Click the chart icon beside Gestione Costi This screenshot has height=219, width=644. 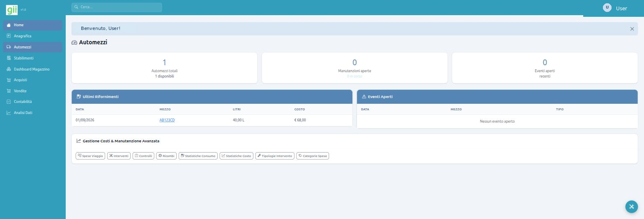coord(78,141)
